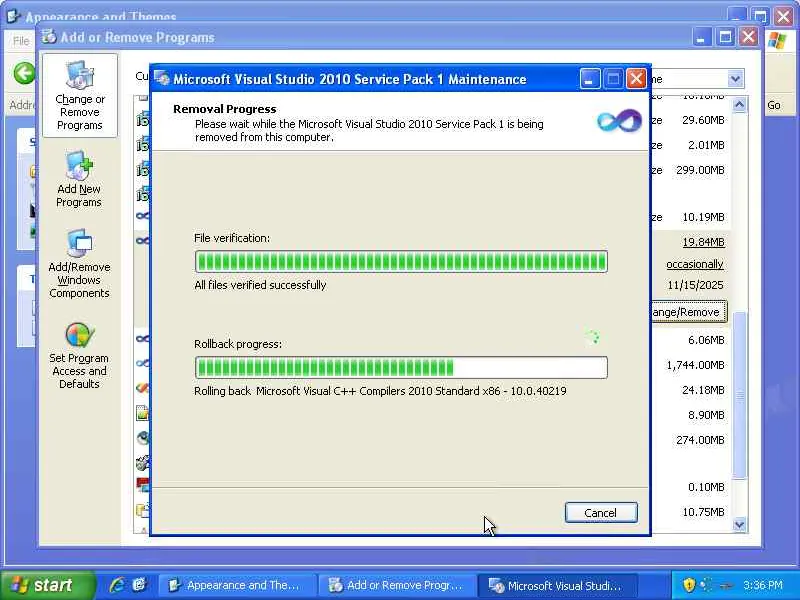Click the 0.10MB size entry
Image resolution: width=800 pixels, height=600 pixels.
pyautogui.click(x=706, y=487)
